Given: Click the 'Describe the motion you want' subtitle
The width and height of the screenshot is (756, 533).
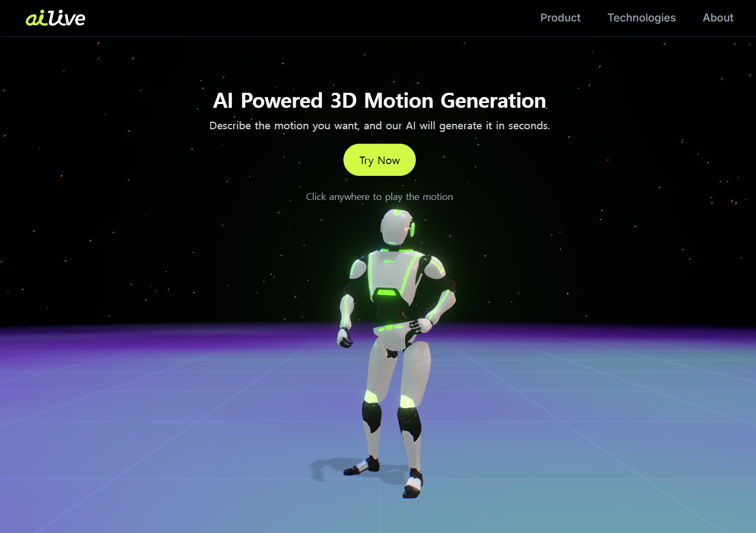Looking at the screenshot, I should tap(379, 125).
